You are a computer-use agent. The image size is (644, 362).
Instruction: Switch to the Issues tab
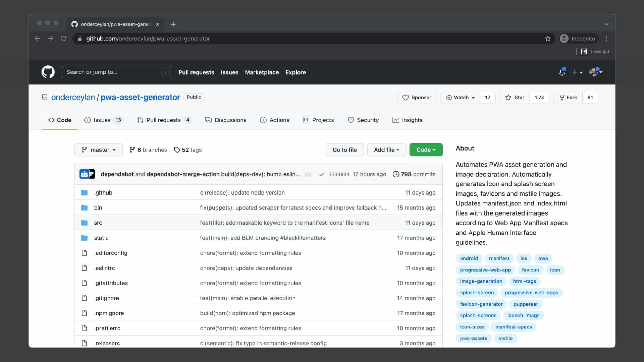[102, 120]
